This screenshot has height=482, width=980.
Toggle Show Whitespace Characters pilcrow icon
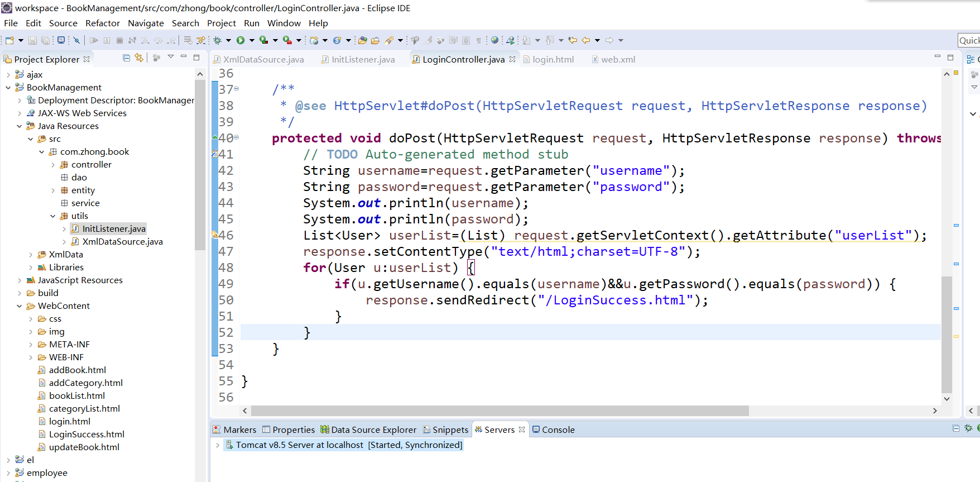pos(478,40)
